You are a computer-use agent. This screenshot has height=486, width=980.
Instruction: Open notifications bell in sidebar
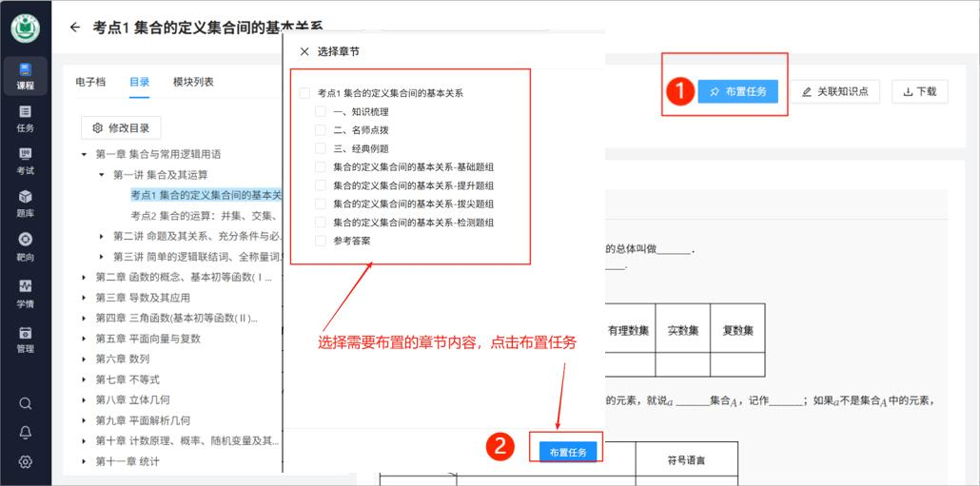pyautogui.click(x=25, y=433)
